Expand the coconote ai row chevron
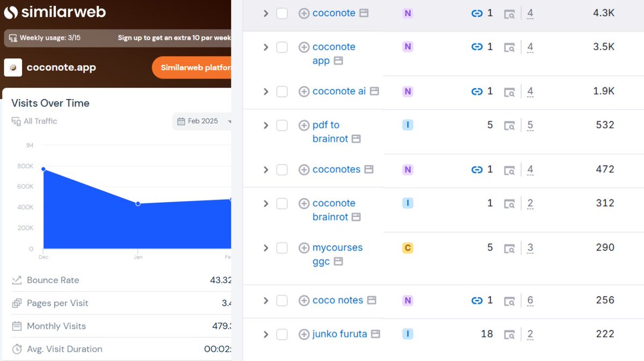The width and height of the screenshot is (644, 361). coord(265,92)
